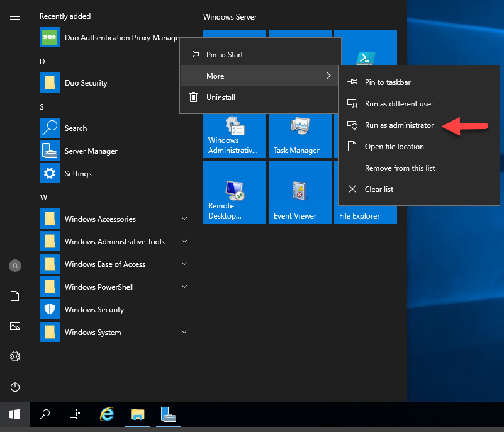This screenshot has width=504, height=432.
Task: Click the Recently added heading
Action: tap(65, 16)
